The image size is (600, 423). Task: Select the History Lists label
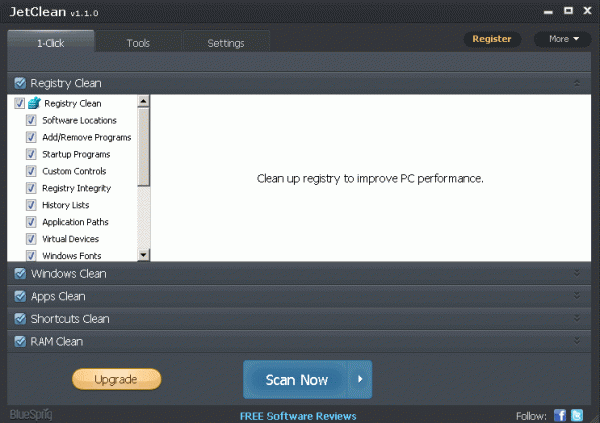[65, 205]
